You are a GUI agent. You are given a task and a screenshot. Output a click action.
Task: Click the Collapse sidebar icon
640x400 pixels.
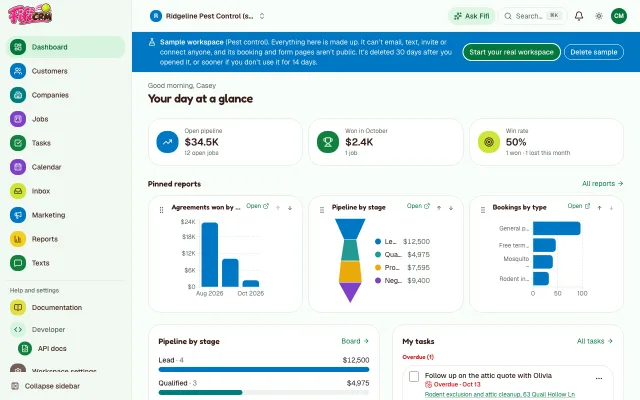(15, 386)
